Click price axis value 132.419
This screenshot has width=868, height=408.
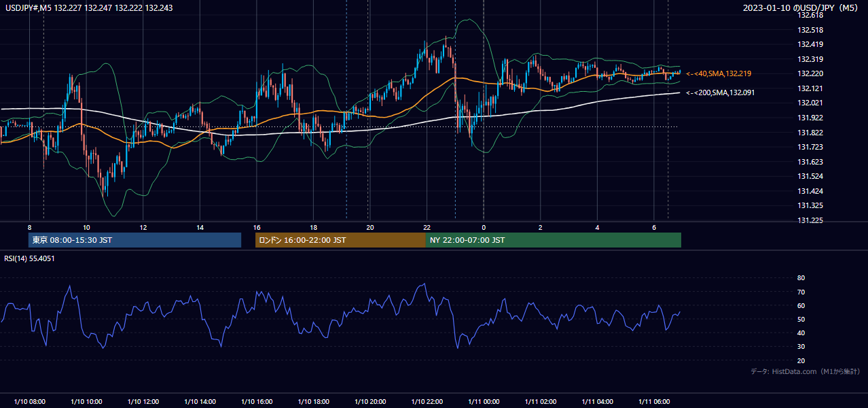tap(810, 45)
